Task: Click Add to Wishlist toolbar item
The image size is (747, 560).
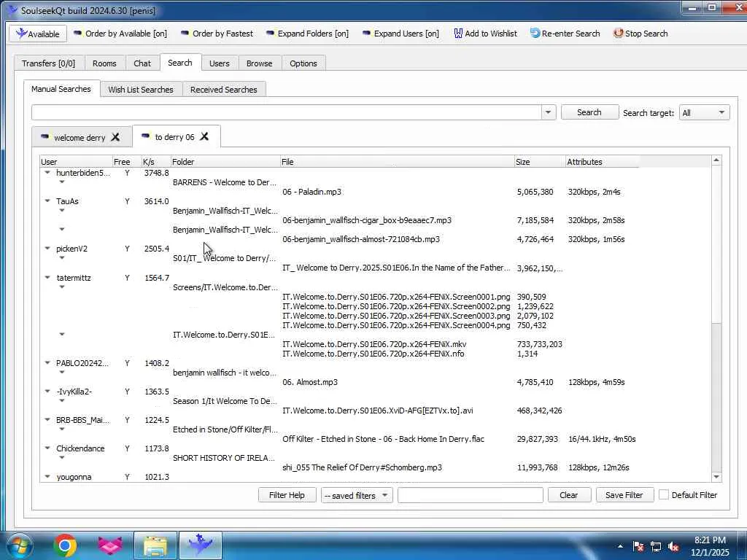Action: pos(485,34)
